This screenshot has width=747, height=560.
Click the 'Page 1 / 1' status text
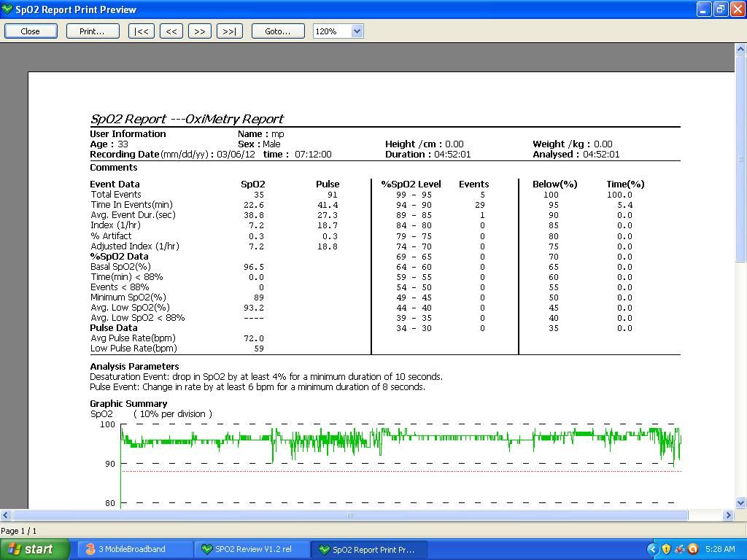[x=18, y=531]
